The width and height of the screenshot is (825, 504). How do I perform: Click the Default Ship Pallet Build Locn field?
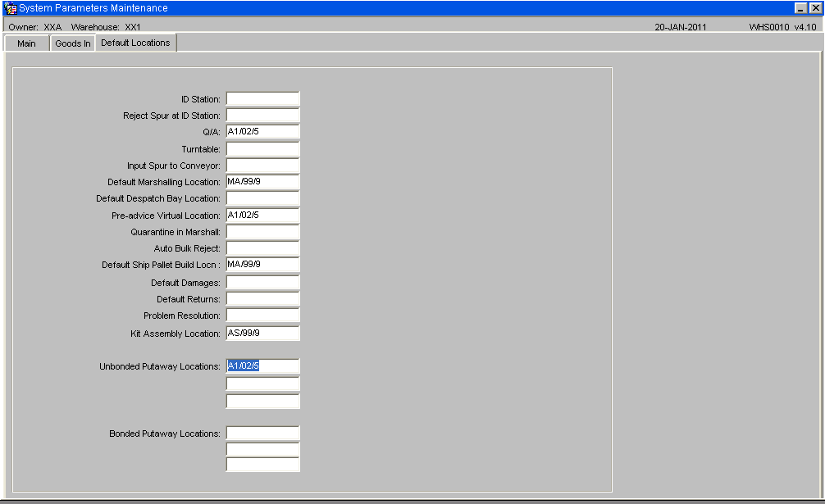(263, 265)
